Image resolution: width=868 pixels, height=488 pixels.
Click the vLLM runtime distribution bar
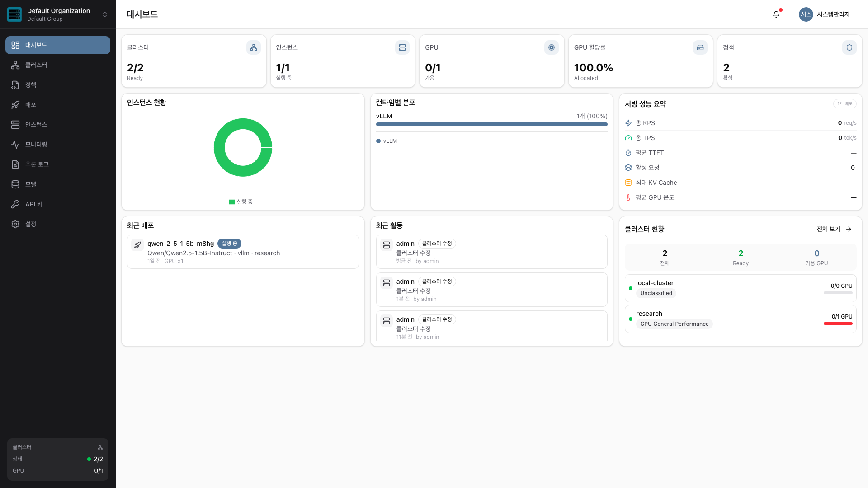[491, 124]
